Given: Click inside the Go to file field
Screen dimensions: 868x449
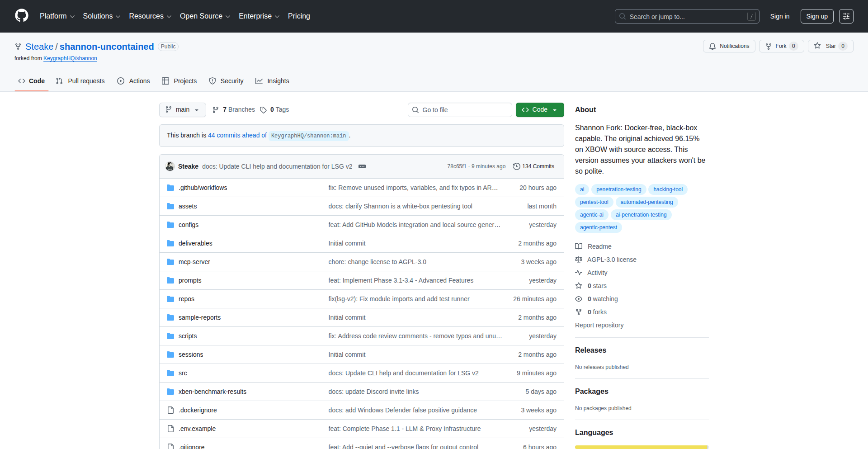Looking at the screenshot, I should (459, 109).
